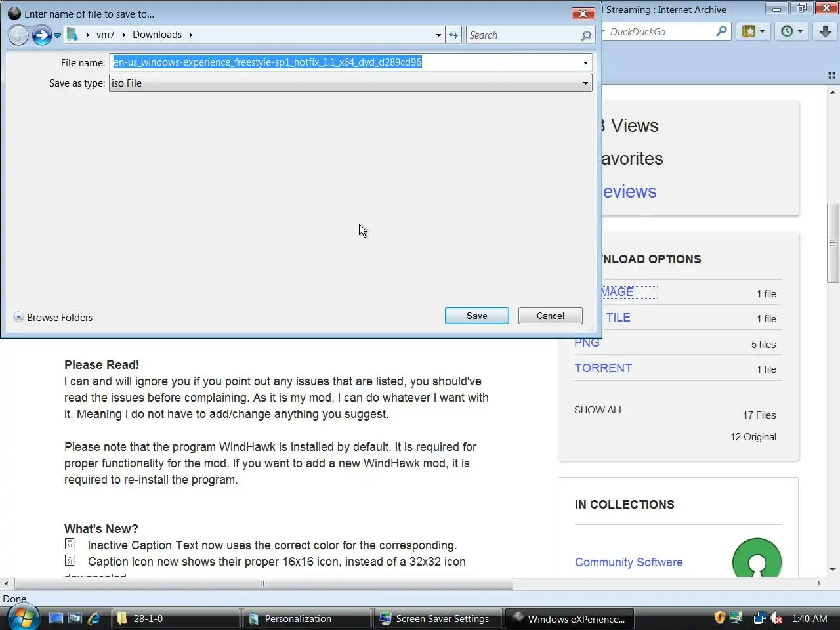The height and width of the screenshot is (630, 840).
Task: Click the scroll-down arrow of the page scrollbar
Action: pyautogui.click(x=833, y=570)
